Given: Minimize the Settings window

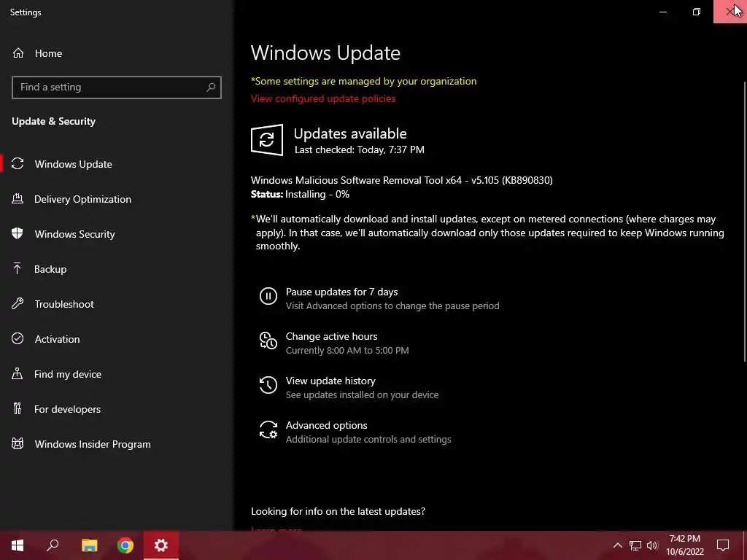Looking at the screenshot, I should click(x=662, y=12).
